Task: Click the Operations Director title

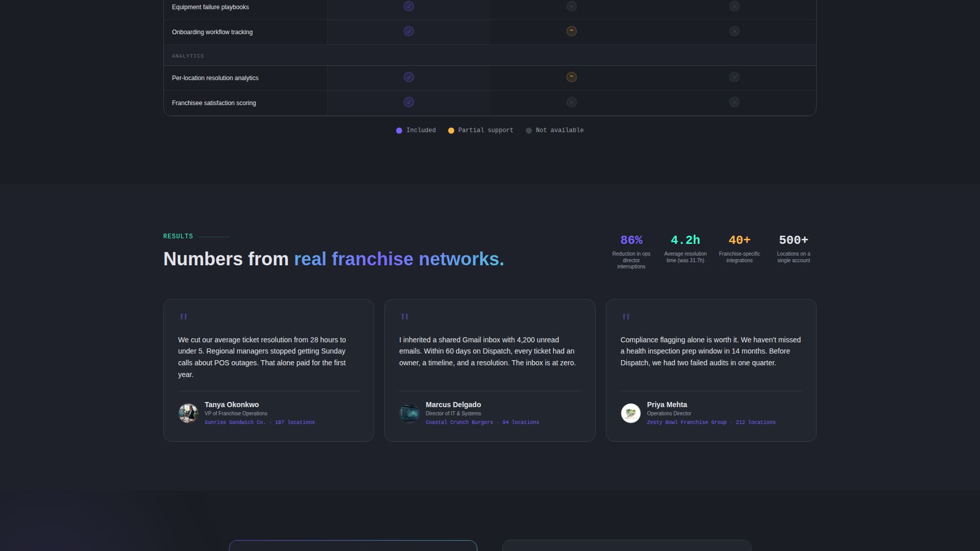Action: coord(669,414)
